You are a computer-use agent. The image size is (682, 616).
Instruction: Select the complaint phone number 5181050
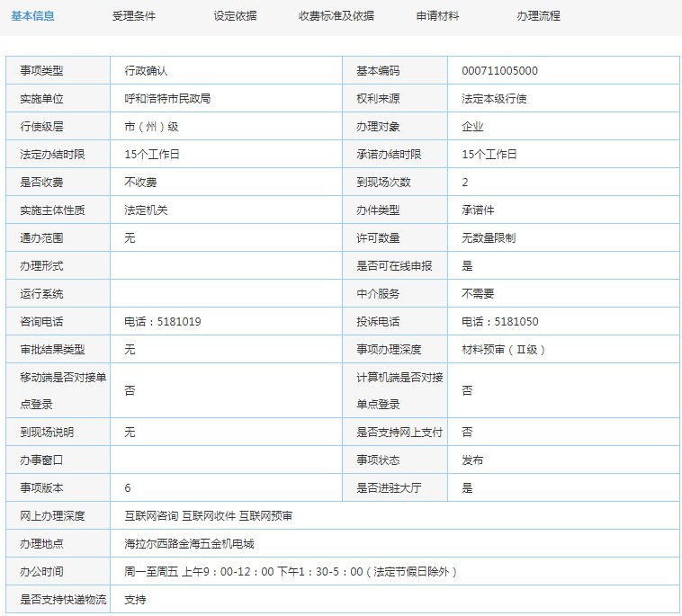click(499, 322)
